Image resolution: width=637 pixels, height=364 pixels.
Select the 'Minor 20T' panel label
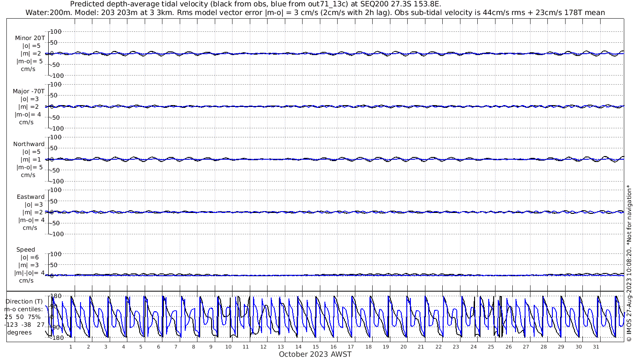(x=30, y=38)
